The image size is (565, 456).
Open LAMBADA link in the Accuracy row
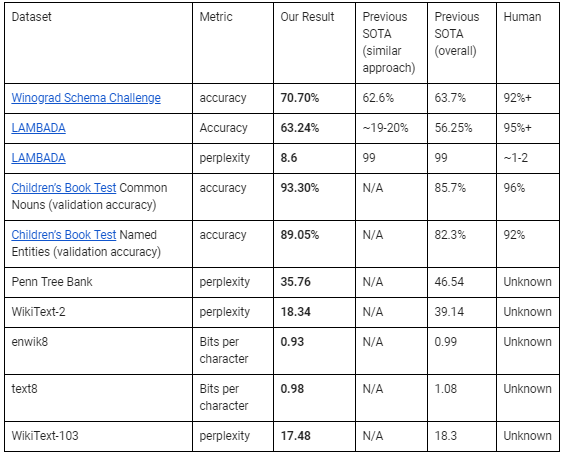pos(39,128)
